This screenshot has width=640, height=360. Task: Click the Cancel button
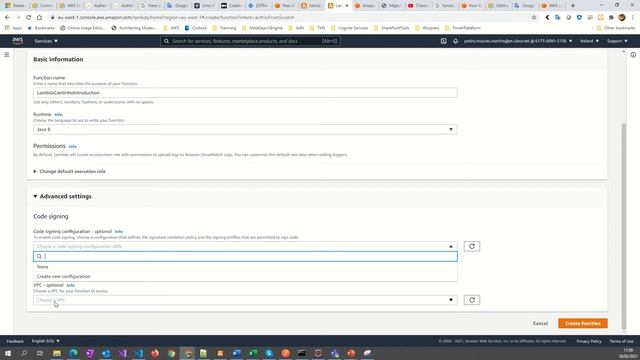tap(540, 323)
